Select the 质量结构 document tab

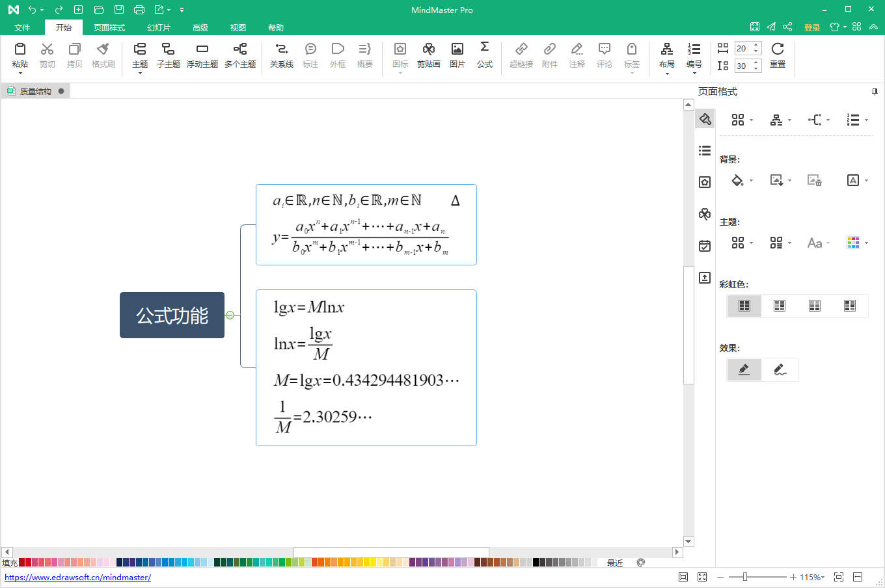pyautogui.click(x=36, y=91)
